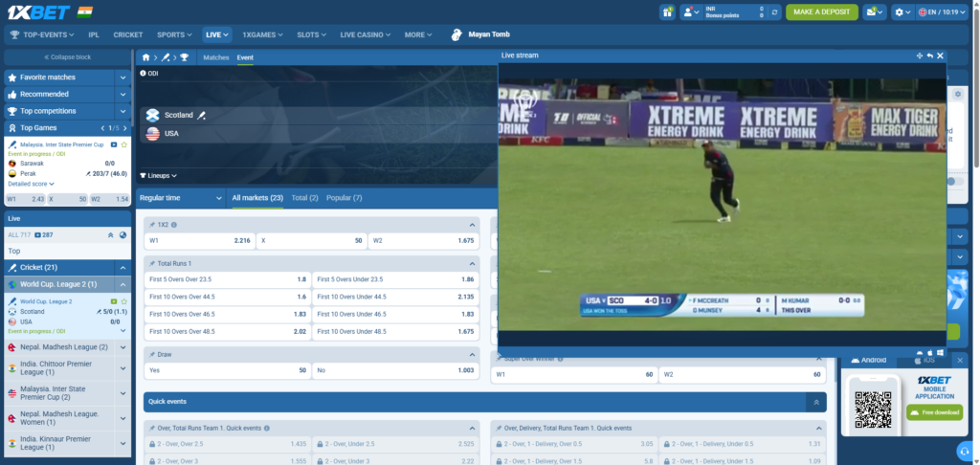The image size is (980, 465).
Task: Filter live events with video (287)
Action: point(44,235)
